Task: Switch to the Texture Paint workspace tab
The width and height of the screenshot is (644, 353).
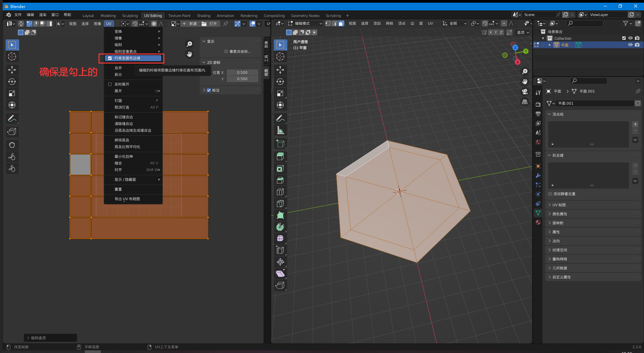Action: [x=179, y=16]
